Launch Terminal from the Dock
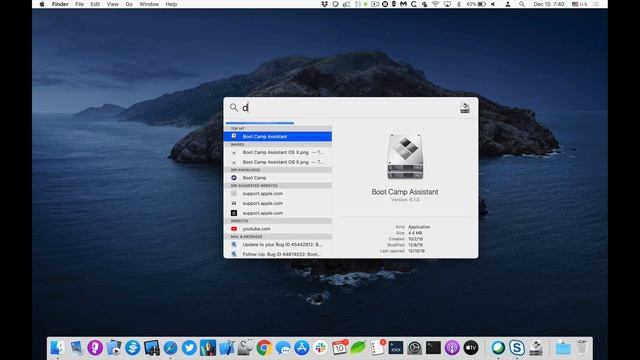The height and width of the screenshot is (360, 640). tap(433, 348)
